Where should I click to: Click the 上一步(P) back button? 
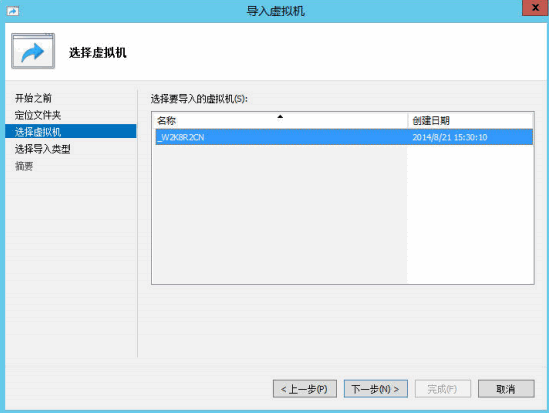(305, 389)
